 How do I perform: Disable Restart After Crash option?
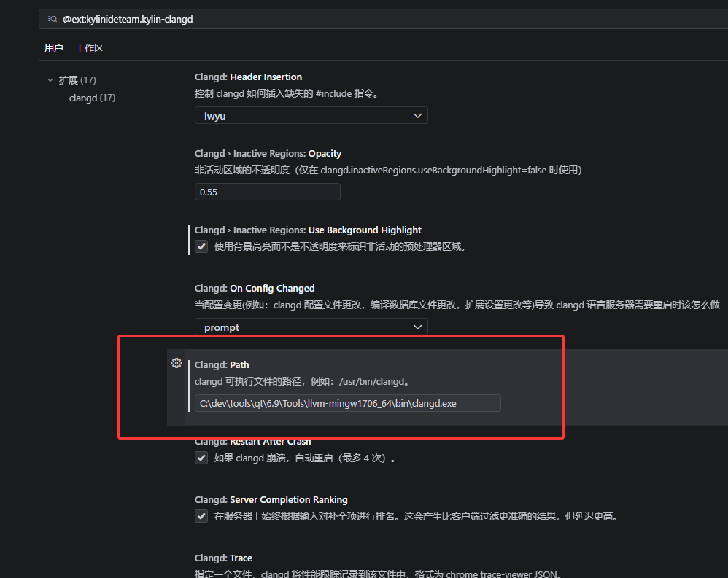point(201,458)
